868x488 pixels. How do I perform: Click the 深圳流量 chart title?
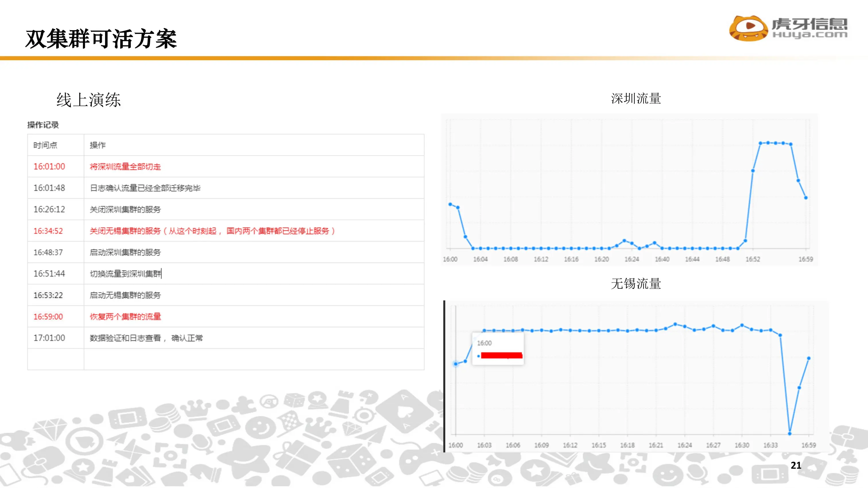click(x=636, y=99)
